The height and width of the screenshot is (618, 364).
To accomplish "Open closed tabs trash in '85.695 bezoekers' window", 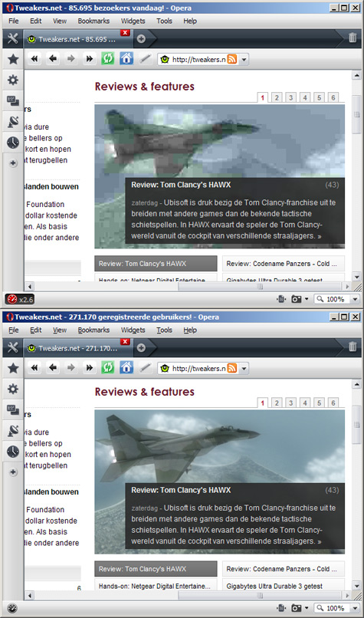I will pos(353,38).
